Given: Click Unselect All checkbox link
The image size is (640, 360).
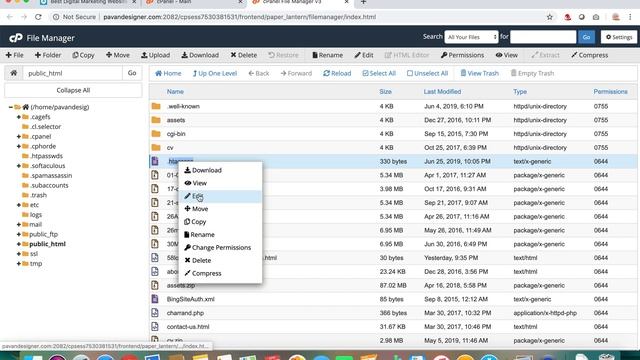Looking at the screenshot, I should point(427,73).
